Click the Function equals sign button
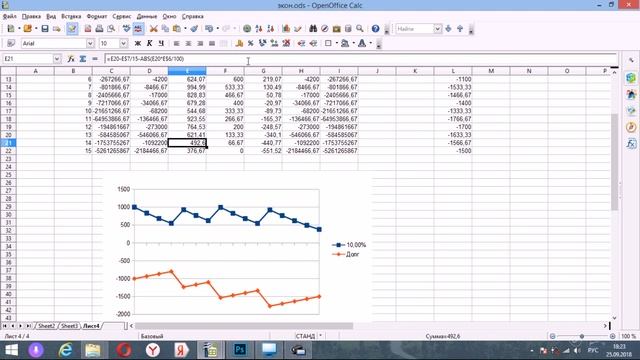The image size is (640, 360). (x=95, y=59)
